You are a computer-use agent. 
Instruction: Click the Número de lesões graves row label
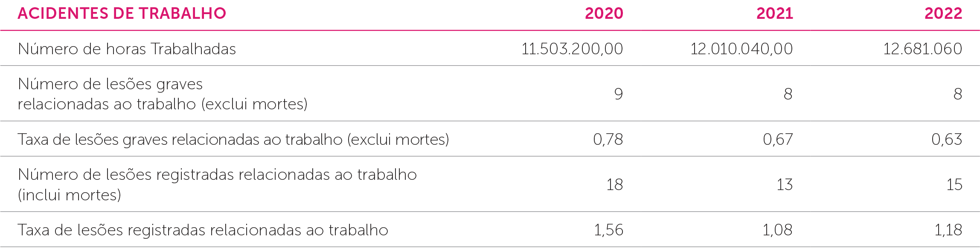pos(162,94)
